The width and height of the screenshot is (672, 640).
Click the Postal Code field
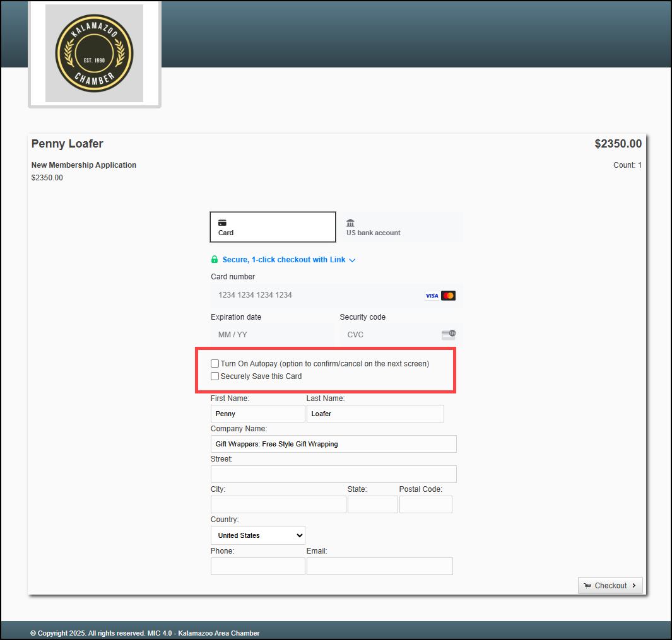pyautogui.click(x=425, y=504)
